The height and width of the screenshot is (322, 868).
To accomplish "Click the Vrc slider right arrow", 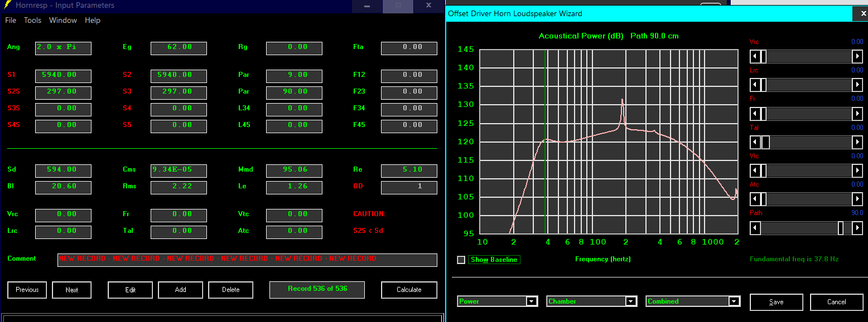I will (857, 56).
